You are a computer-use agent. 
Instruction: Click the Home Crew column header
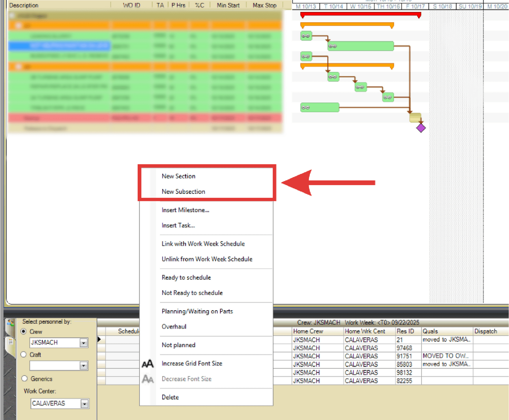(308, 331)
